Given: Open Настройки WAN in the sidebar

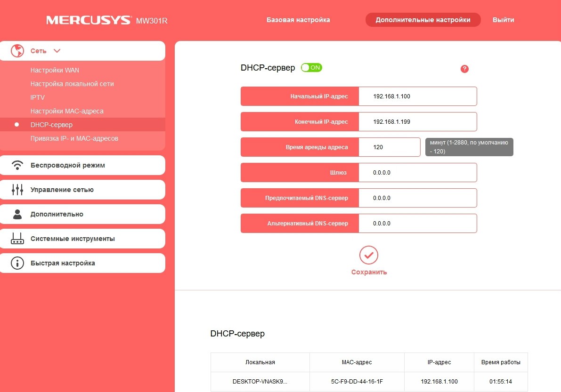Looking at the screenshot, I should (55, 70).
